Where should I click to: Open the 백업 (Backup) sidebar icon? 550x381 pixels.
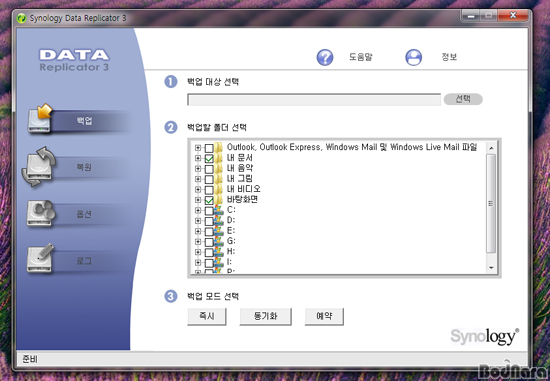point(40,119)
